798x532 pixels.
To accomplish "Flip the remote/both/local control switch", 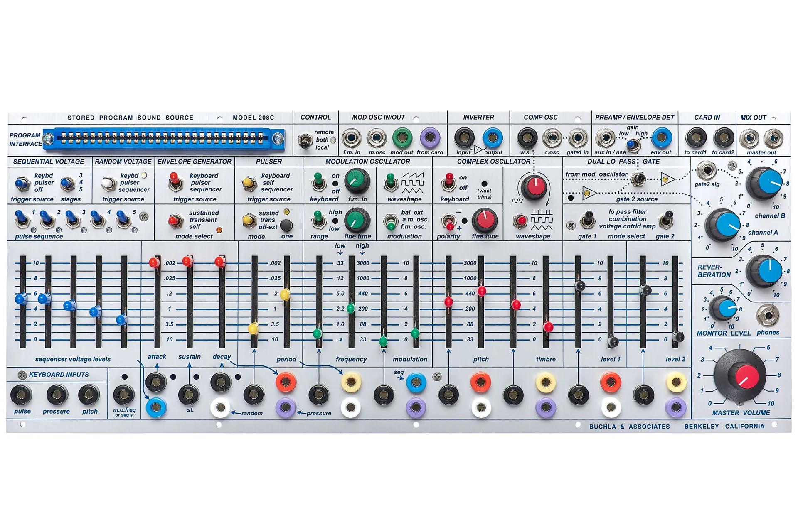I will pos(305,141).
